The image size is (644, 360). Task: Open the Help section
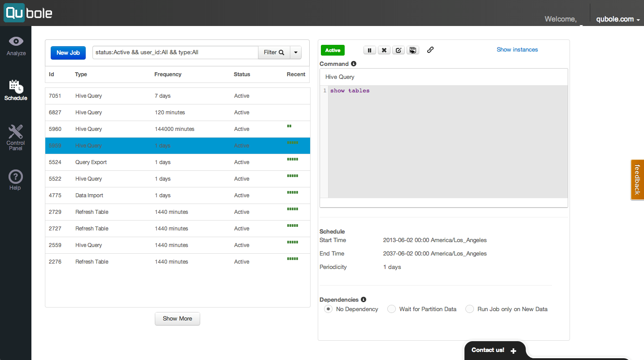pos(15,180)
